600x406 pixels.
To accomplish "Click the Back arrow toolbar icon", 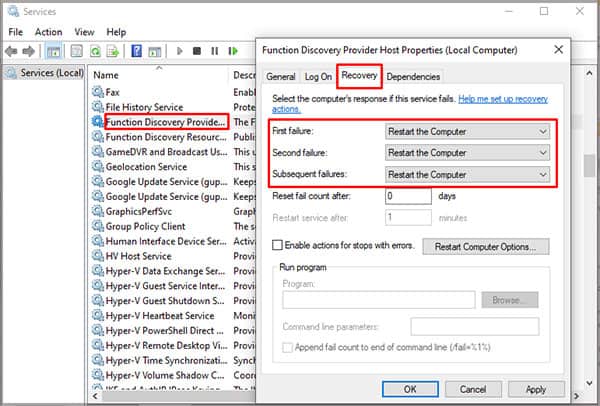I will coord(11,51).
